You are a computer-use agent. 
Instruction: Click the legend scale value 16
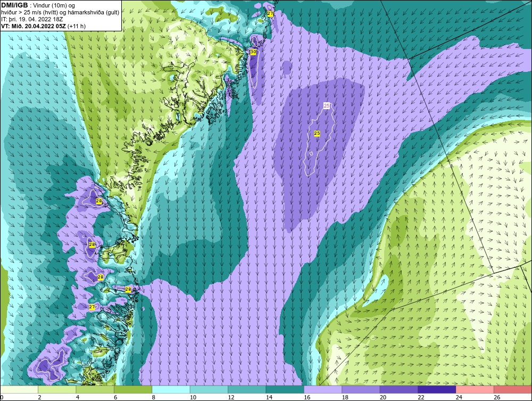click(307, 397)
